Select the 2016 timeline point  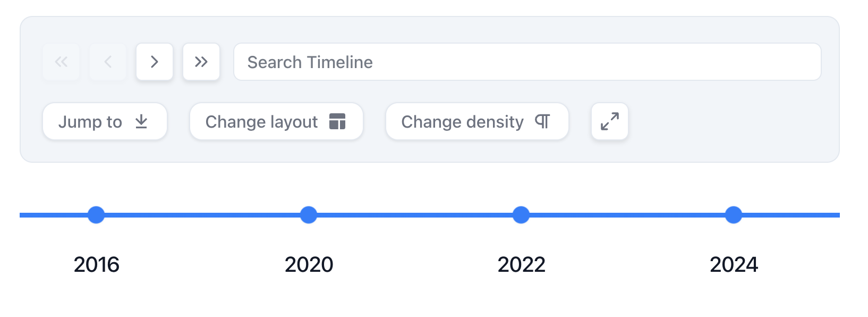click(x=96, y=215)
